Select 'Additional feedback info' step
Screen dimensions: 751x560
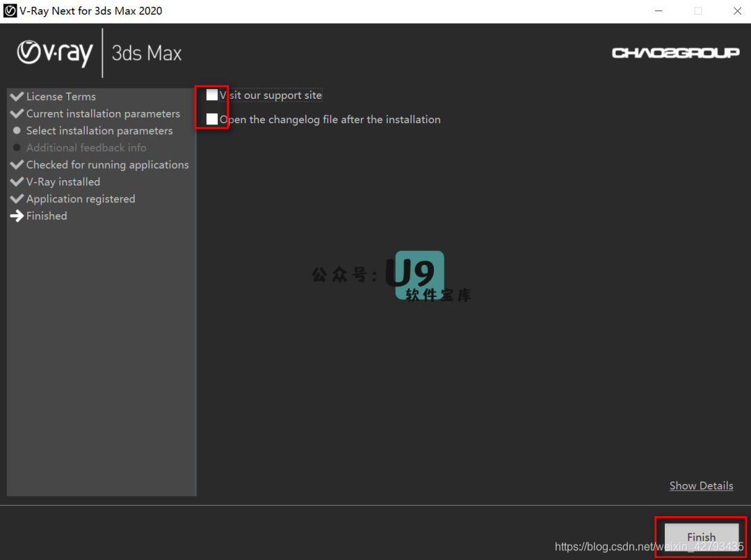pyautogui.click(x=86, y=147)
